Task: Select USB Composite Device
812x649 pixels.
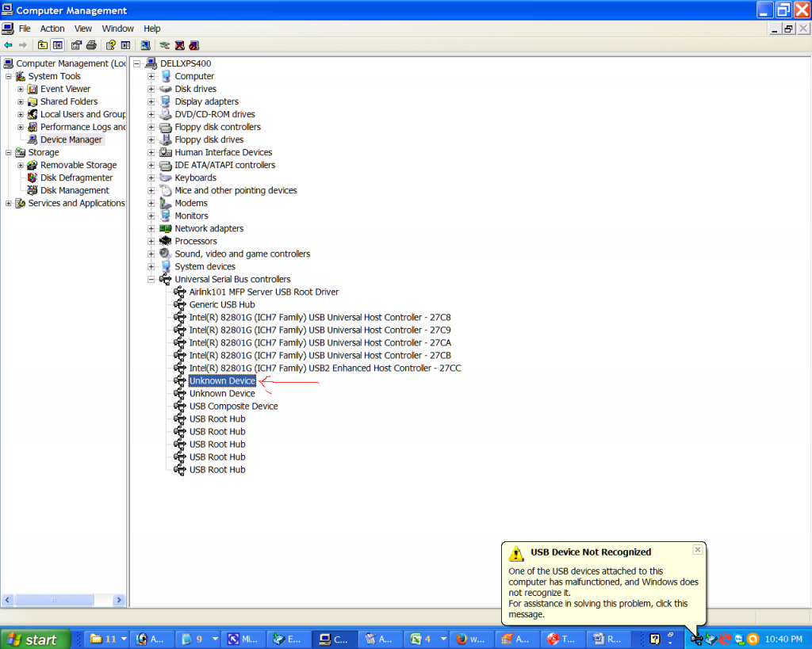Action: pyautogui.click(x=234, y=407)
